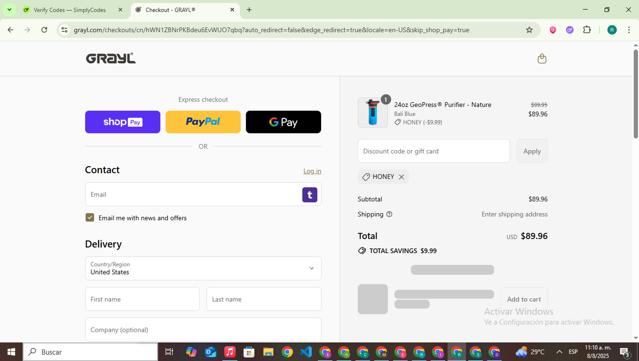Click the ESP language indicator
639x361 pixels.
point(573,352)
